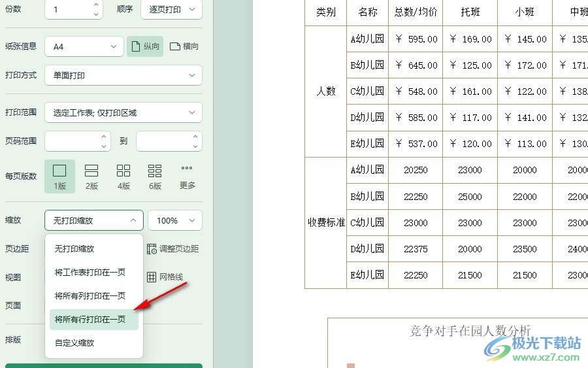Open 单面打印 print mode dropdown
Image resolution: width=588 pixels, height=368 pixels.
point(123,75)
